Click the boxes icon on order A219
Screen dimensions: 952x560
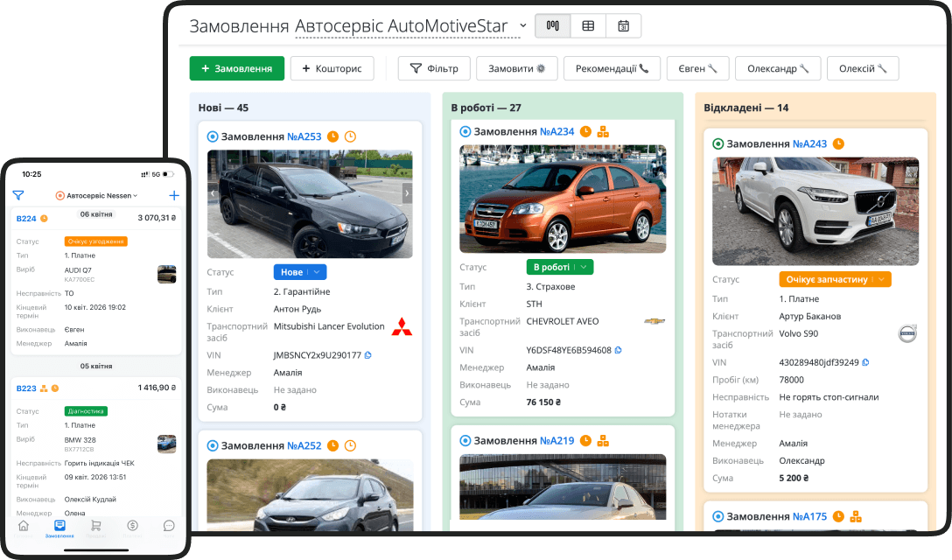(x=603, y=441)
